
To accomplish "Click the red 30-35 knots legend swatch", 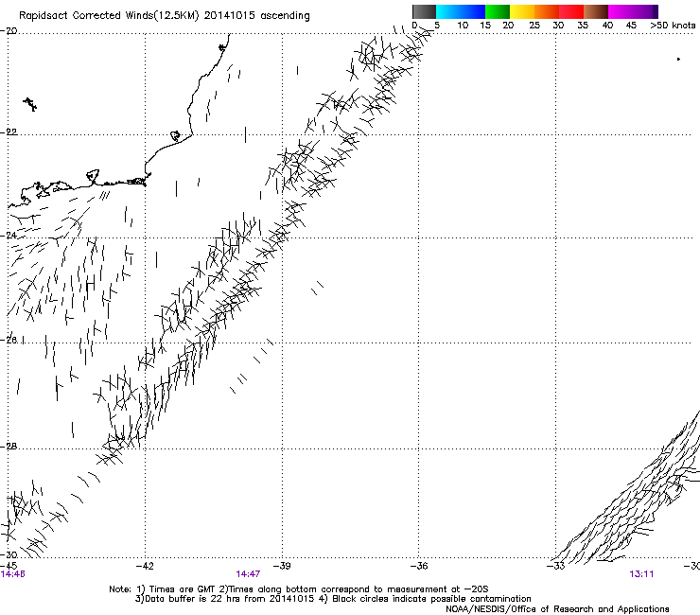I will (x=571, y=11).
